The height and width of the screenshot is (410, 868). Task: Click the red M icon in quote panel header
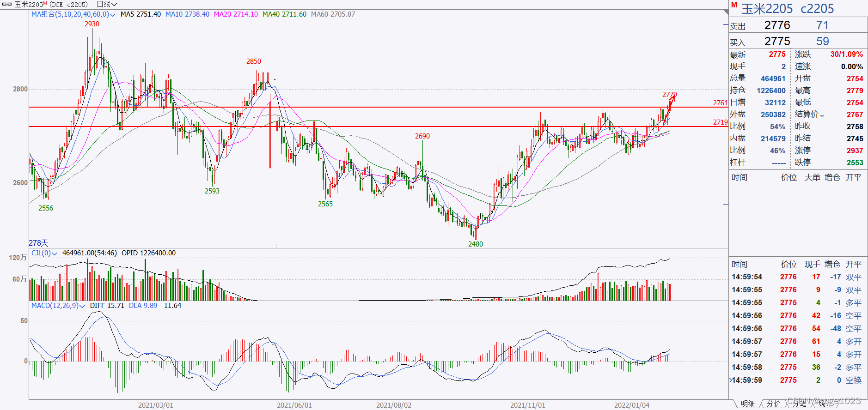[x=734, y=5]
